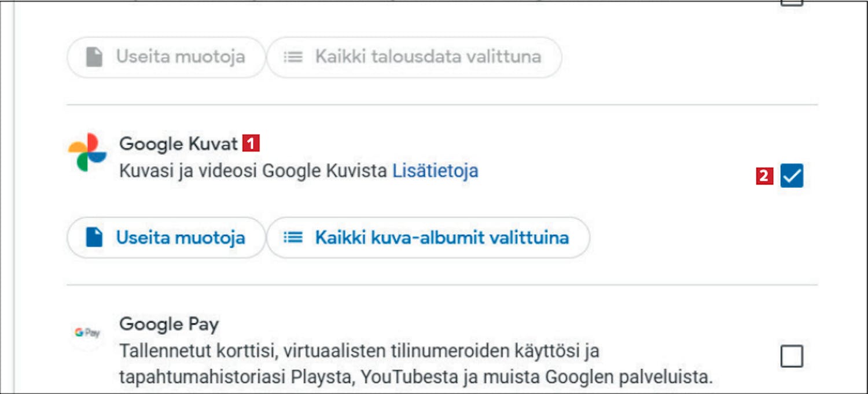Open the Lisätietoja link
This screenshot has height=394, width=868.
pyautogui.click(x=435, y=171)
